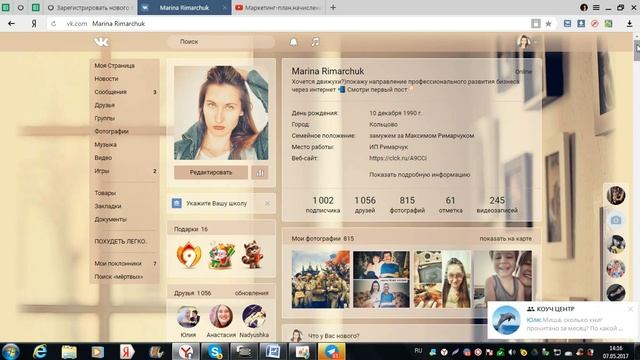
Task: Open friend 'Анастасия' avatar
Action: pyautogui.click(x=221, y=316)
